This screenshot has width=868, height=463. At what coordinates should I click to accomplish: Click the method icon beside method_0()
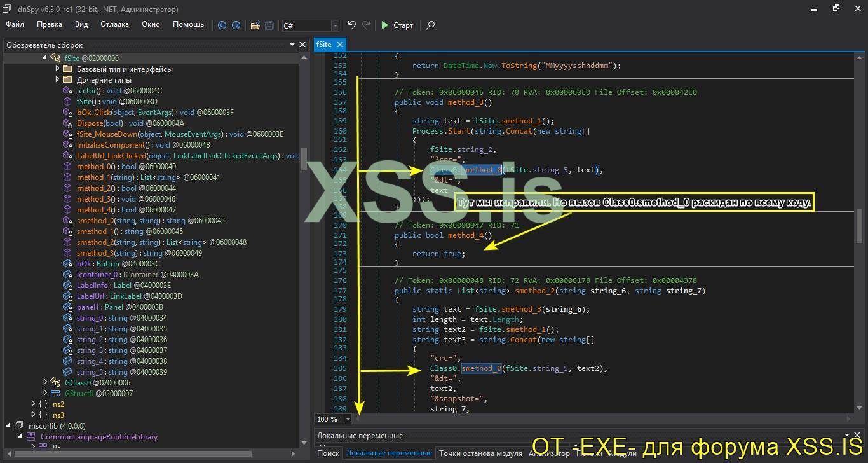67,167
